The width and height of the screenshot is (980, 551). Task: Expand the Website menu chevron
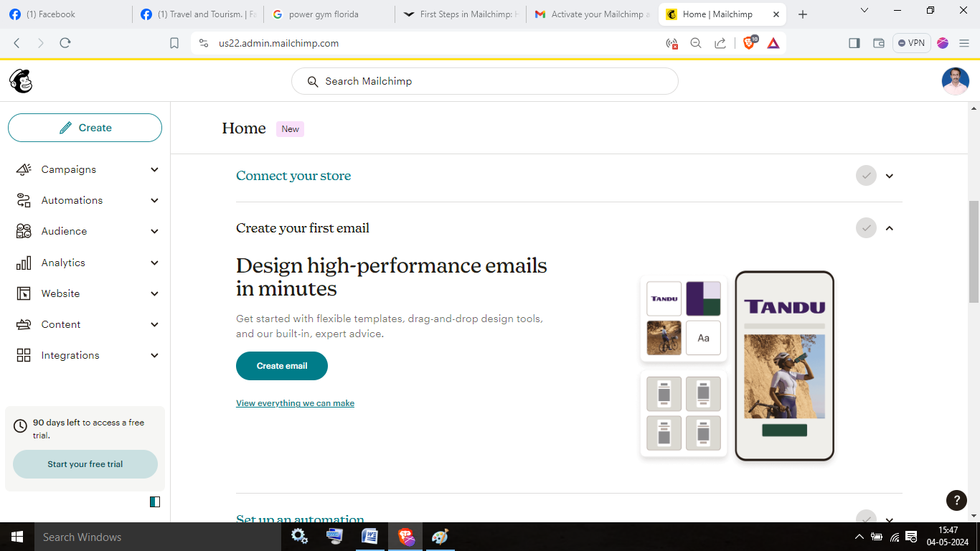(154, 293)
